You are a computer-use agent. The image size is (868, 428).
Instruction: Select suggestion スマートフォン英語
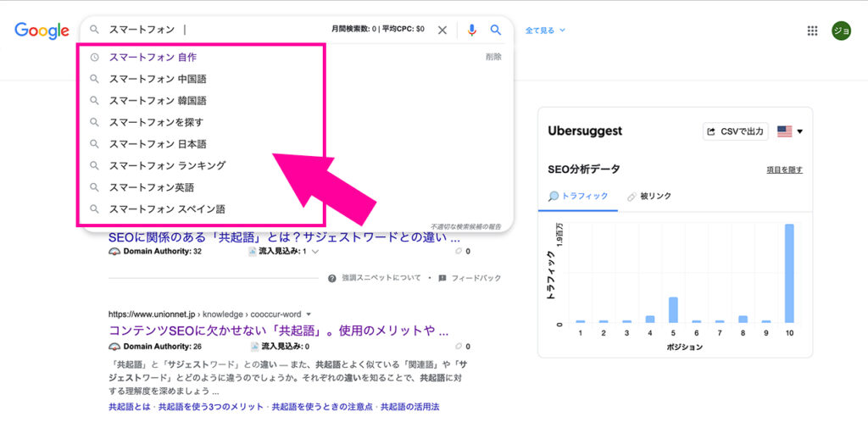[152, 187]
